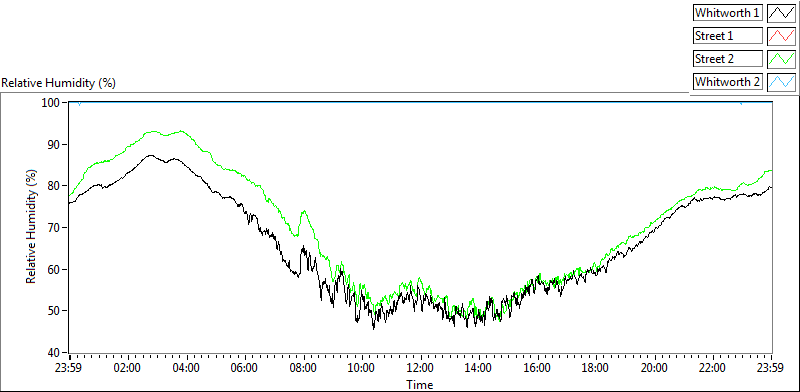The image size is (800, 392).
Task: Click the 06:00 time axis label
Action: 245,368
